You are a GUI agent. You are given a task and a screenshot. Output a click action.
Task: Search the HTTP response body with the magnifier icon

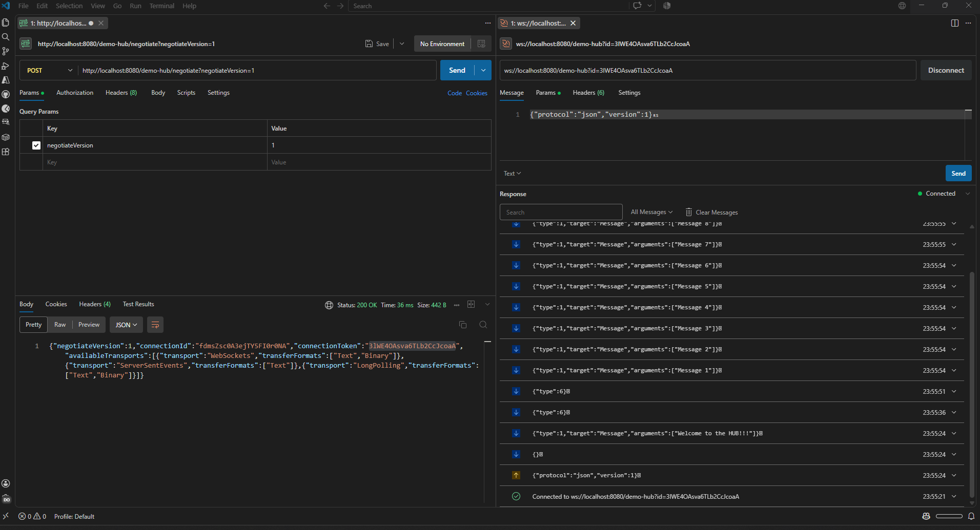tap(483, 325)
